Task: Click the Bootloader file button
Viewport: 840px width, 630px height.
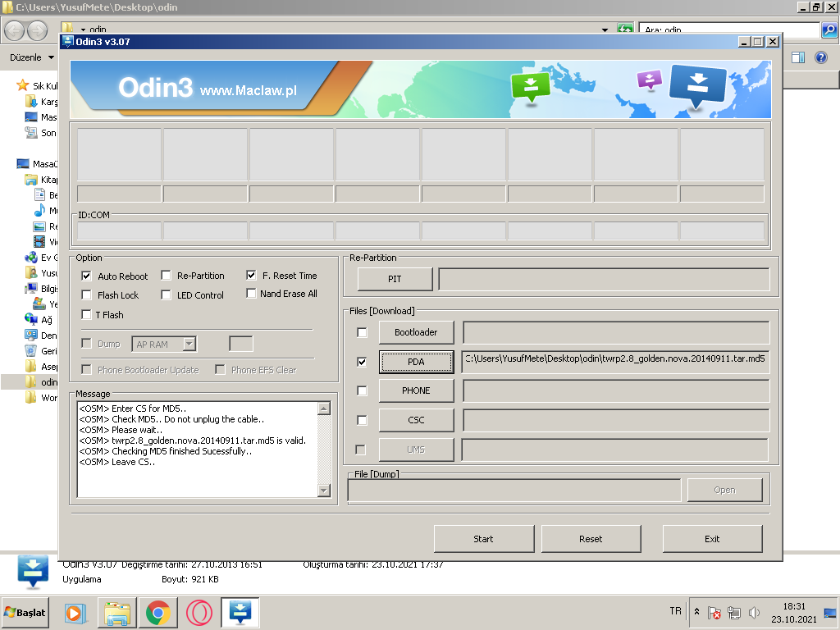Action: (416, 332)
